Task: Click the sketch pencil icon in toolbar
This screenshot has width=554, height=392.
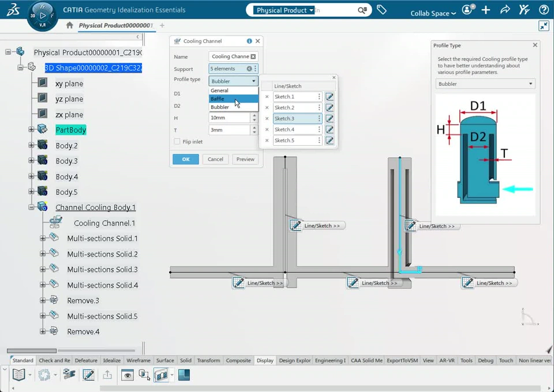Action: coord(88,374)
